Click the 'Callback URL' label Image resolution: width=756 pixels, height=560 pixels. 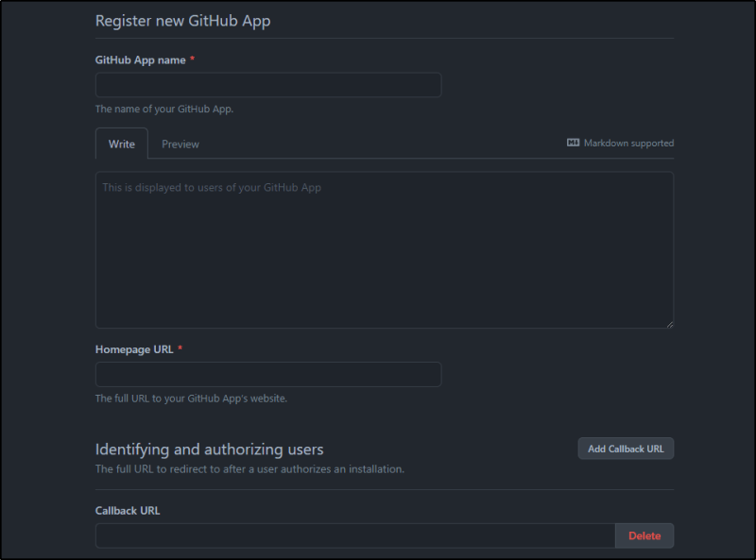point(128,511)
